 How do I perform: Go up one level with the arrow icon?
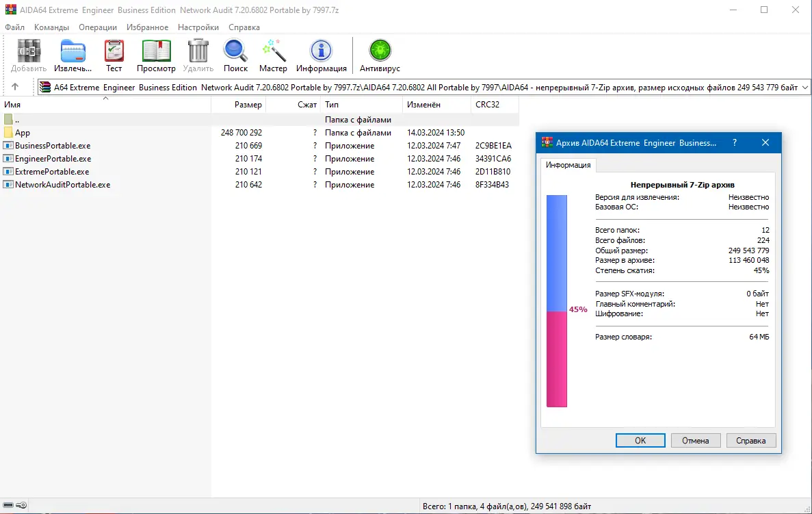(x=15, y=87)
